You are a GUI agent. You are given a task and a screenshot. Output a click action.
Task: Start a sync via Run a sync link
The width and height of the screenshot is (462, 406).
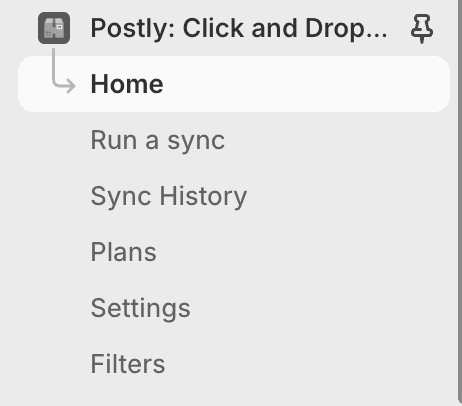pos(158,140)
